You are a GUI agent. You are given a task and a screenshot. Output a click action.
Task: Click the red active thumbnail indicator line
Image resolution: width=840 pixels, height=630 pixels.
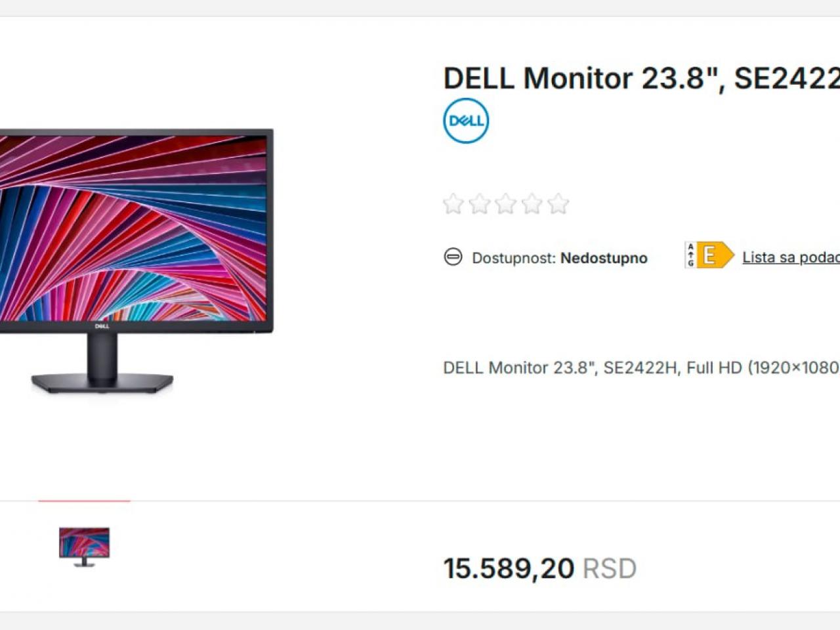point(84,501)
